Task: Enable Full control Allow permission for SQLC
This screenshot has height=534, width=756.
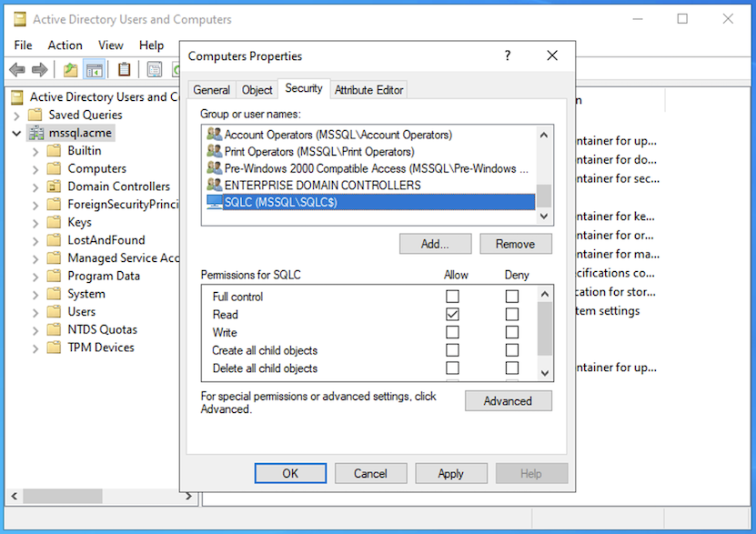Action: tap(451, 295)
